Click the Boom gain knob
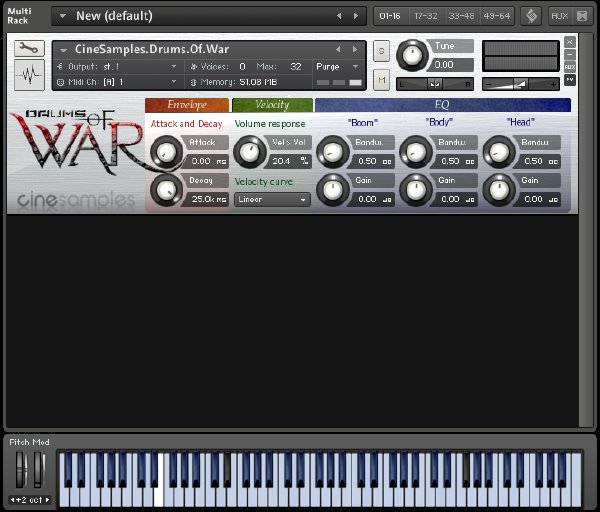 tap(333, 190)
